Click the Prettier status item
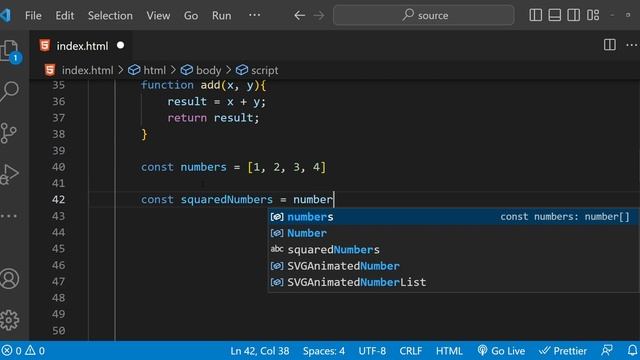 pos(563,351)
